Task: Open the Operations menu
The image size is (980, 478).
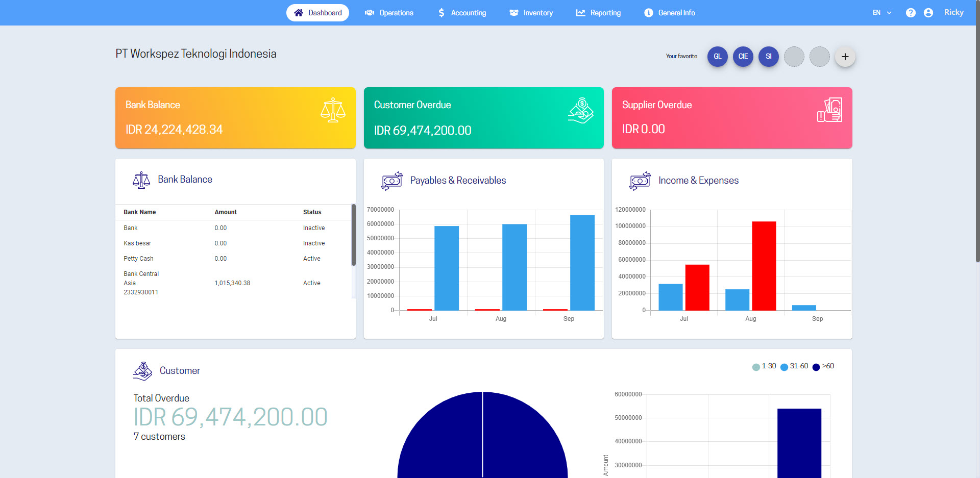Action: pyautogui.click(x=389, y=13)
